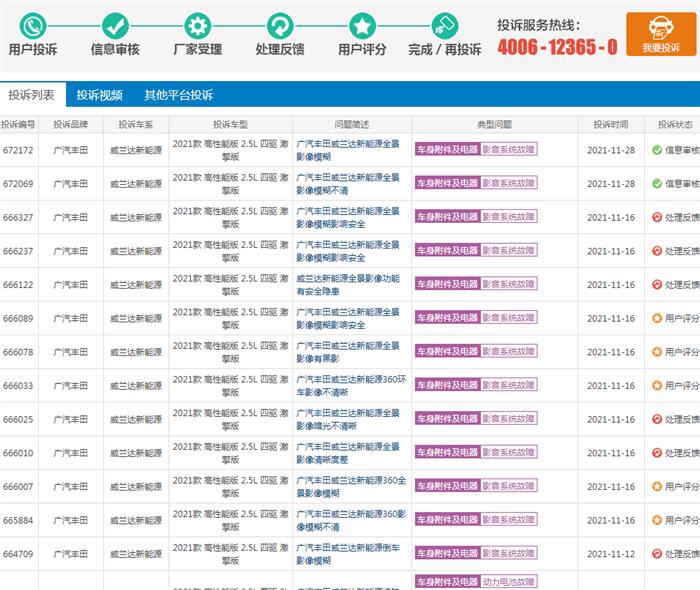Viewport: 700px width, 590px height.
Task: Click 威兰达新能源 series in row 666010
Action: (x=136, y=453)
